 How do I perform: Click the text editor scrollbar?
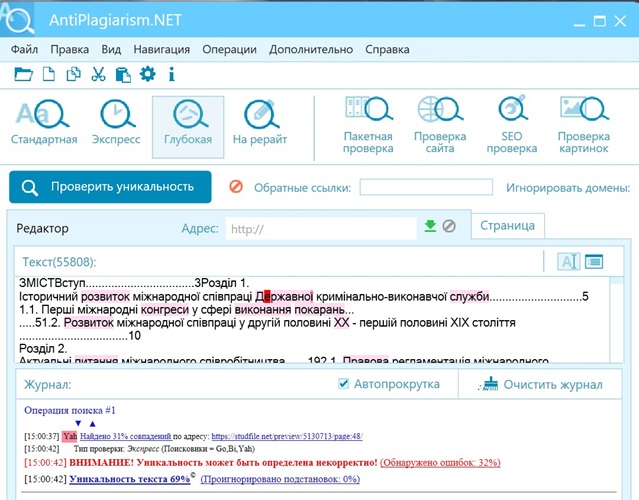(x=617, y=319)
